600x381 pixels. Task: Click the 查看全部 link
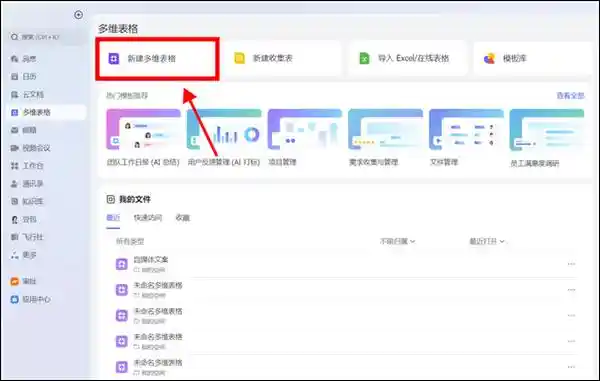coord(570,96)
